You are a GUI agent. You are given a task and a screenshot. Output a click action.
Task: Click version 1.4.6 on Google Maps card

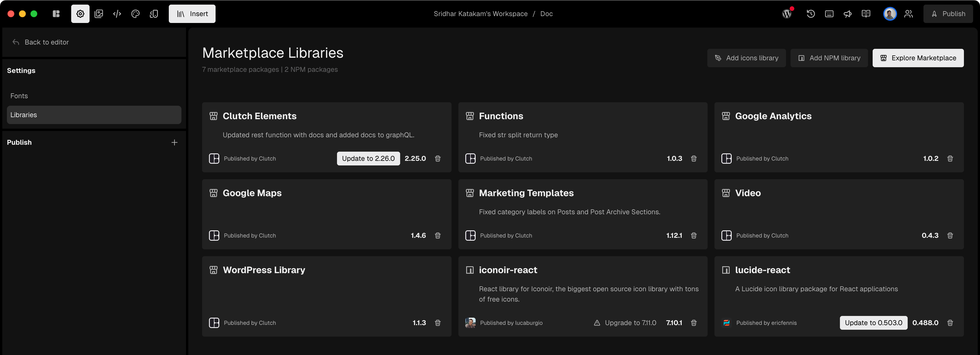tap(418, 236)
